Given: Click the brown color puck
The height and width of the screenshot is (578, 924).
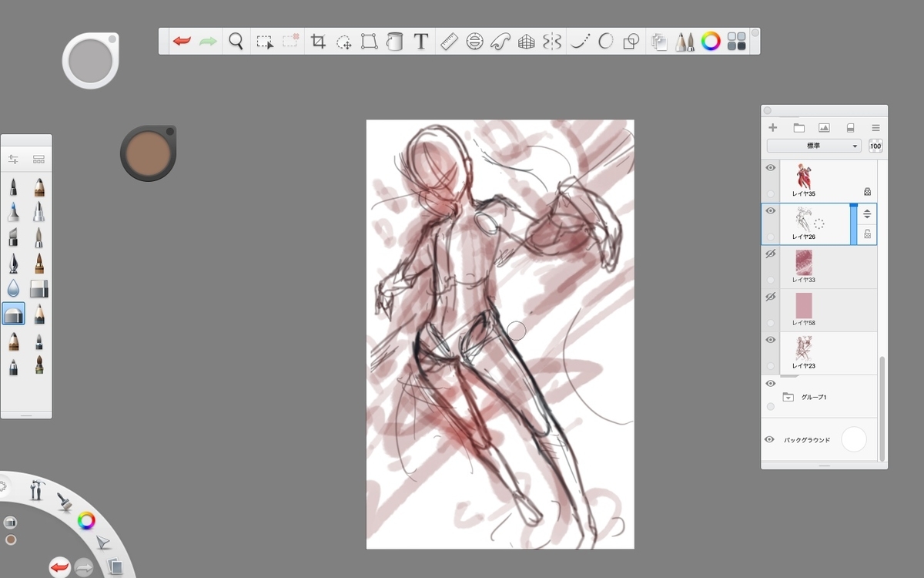Looking at the screenshot, I should click(x=148, y=153).
